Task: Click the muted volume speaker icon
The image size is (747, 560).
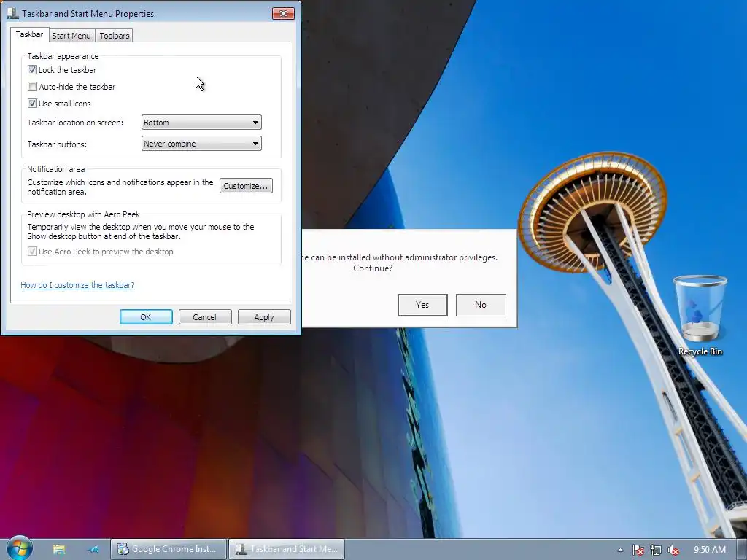Action: 673,550
